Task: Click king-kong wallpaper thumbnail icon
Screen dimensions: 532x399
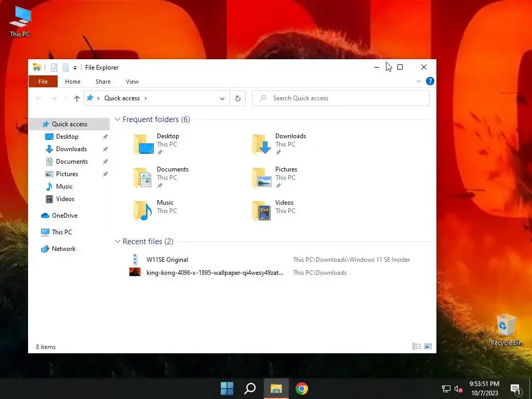Action: tap(135, 272)
